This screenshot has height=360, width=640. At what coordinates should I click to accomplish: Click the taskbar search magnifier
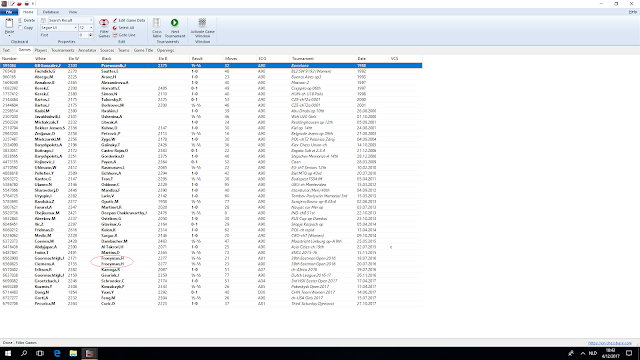point(24,353)
